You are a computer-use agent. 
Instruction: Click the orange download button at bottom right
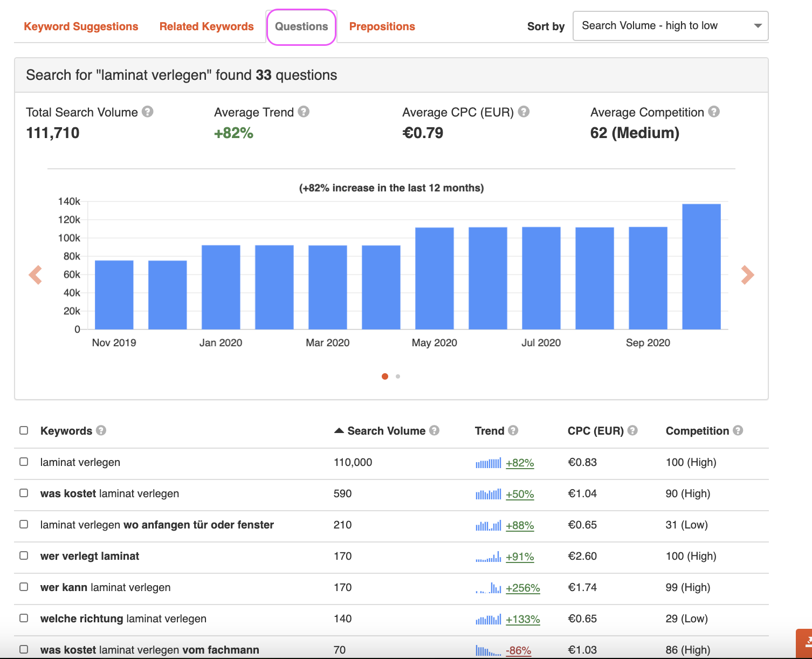coord(804,643)
